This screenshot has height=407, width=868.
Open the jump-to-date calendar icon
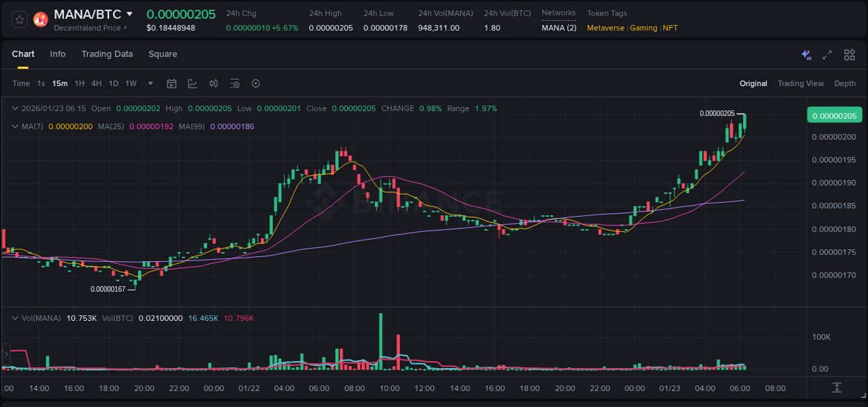[172, 83]
